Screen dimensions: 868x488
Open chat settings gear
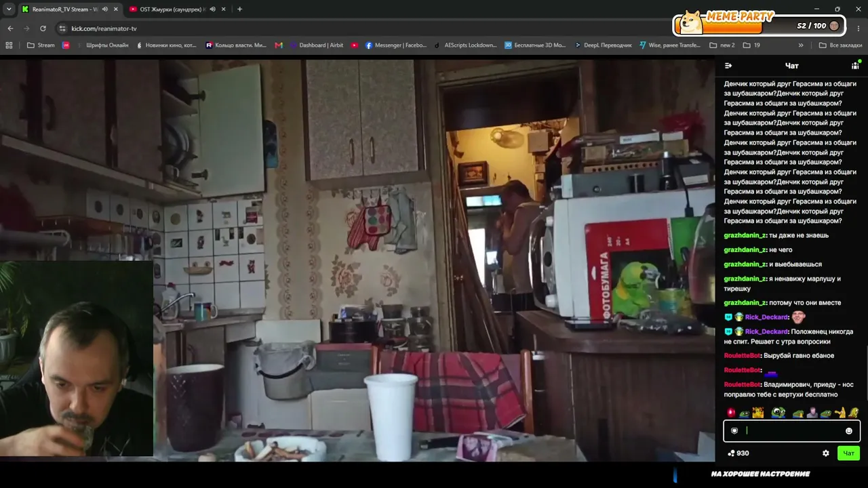pyautogui.click(x=825, y=453)
